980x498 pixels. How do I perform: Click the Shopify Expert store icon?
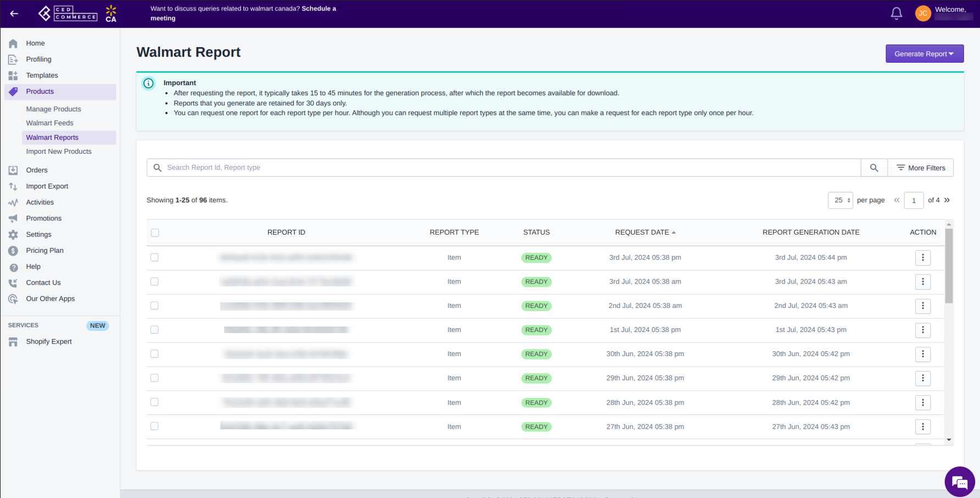[13, 342]
